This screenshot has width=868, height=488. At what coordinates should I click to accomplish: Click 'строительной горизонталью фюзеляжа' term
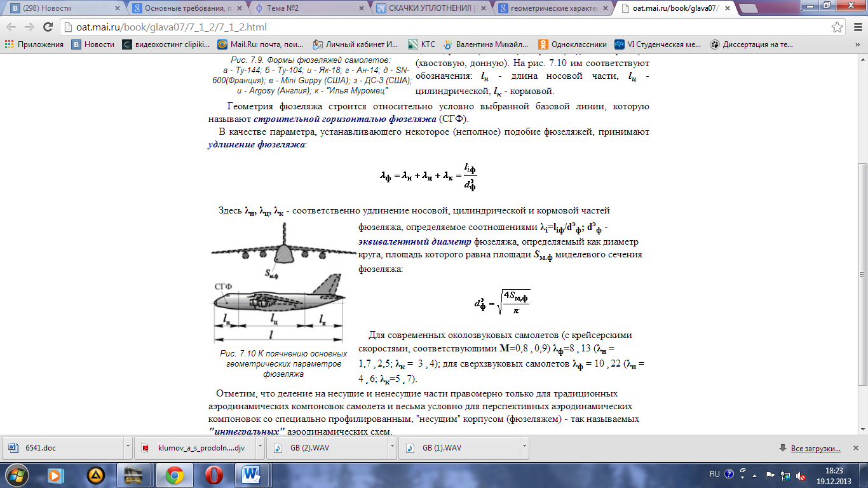pos(345,119)
